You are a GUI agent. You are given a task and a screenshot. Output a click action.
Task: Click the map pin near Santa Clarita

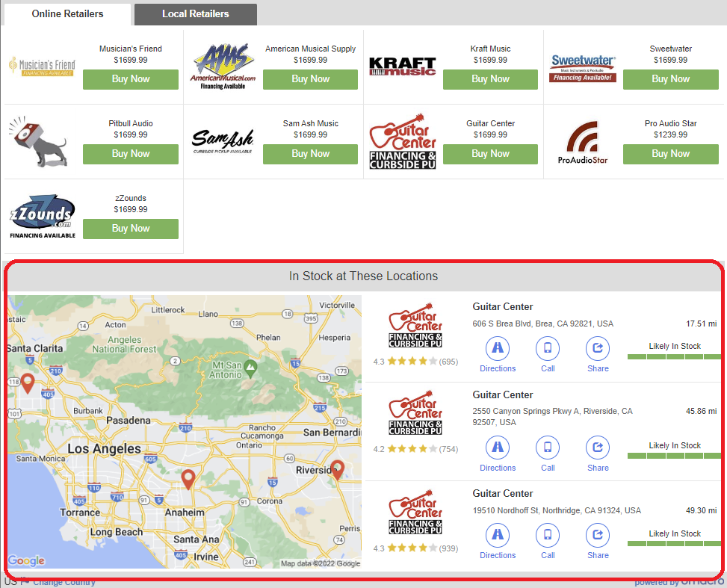point(28,385)
